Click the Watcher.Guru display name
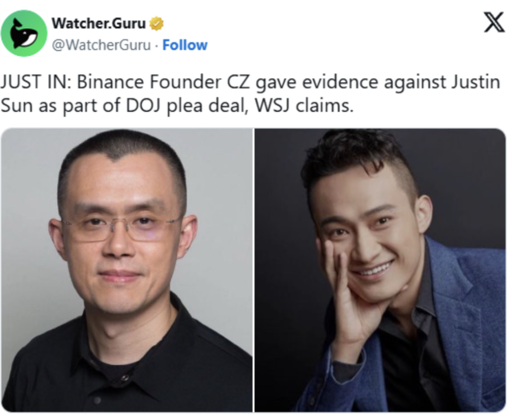The width and height of the screenshot is (511, 420). tap(98, 23)
